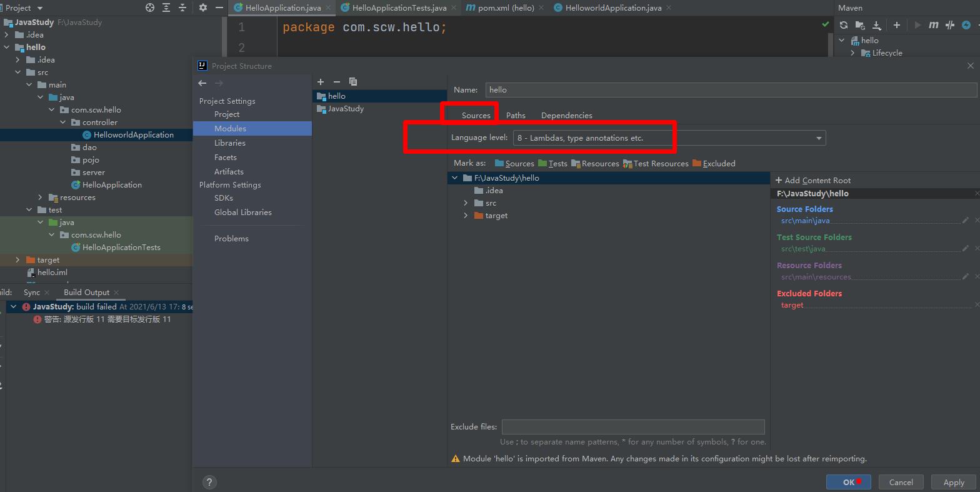Edit src\main\java source folder properties

(x=966, y=220)
